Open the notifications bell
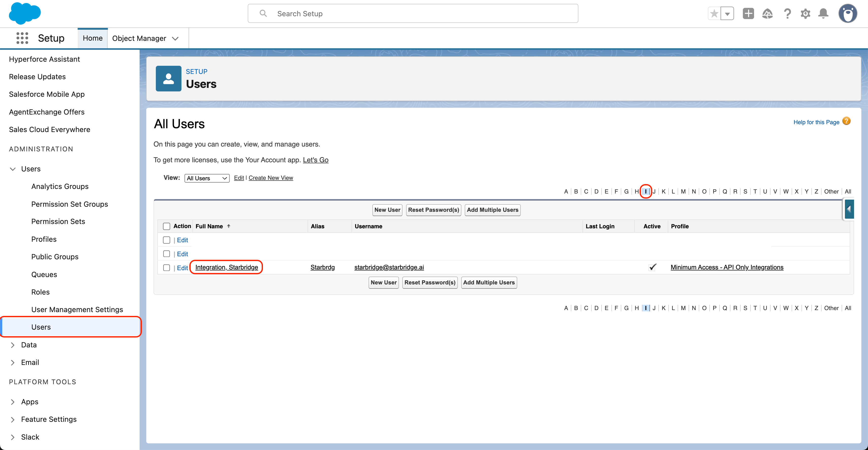Image resolution: width=868 pixels, height=450 pixels. pyautogui.click(x=824, y=13)
